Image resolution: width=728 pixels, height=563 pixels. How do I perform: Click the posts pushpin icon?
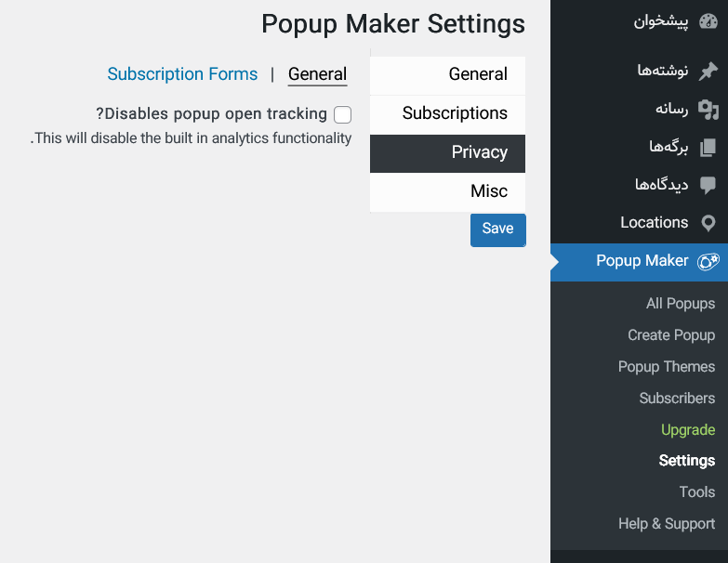pyautogui.click(x=708, y=71)
